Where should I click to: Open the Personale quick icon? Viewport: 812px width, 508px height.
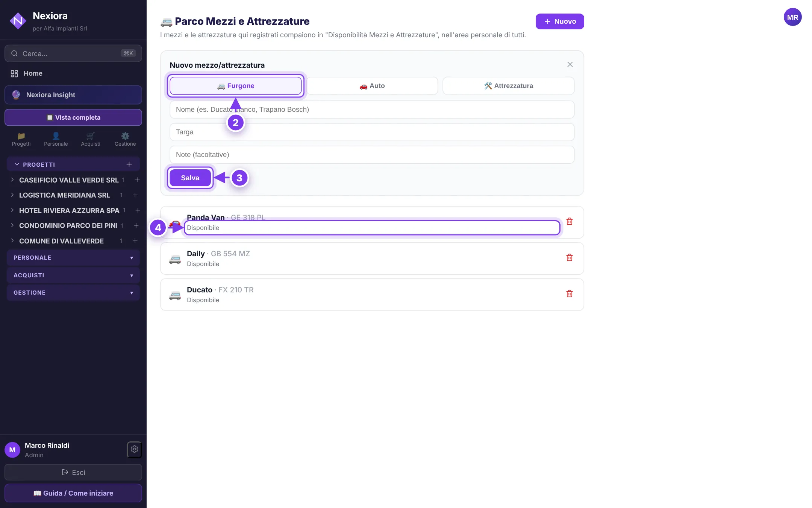(x=56, y=139)
